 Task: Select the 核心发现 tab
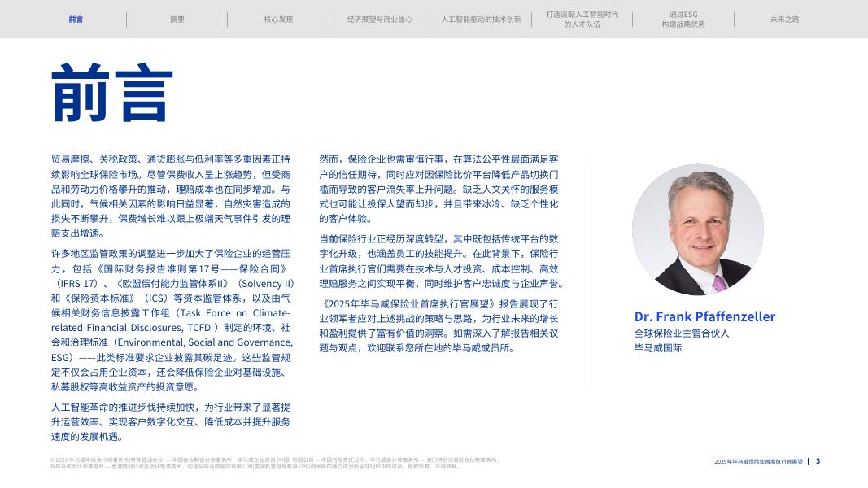point(278,20)
